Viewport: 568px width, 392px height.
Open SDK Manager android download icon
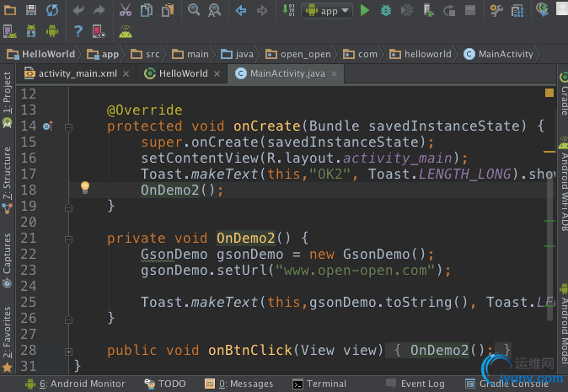coord(31,31)
